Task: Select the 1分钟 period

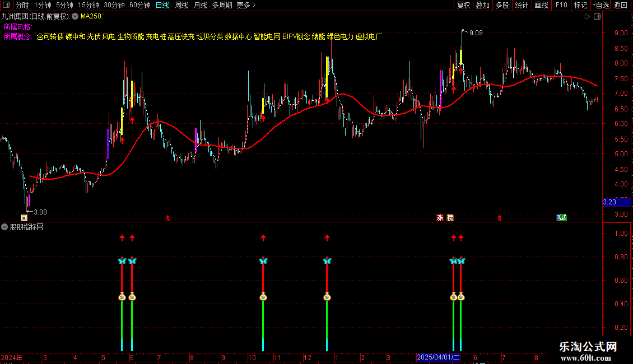Action: click(x=43, y=5)
